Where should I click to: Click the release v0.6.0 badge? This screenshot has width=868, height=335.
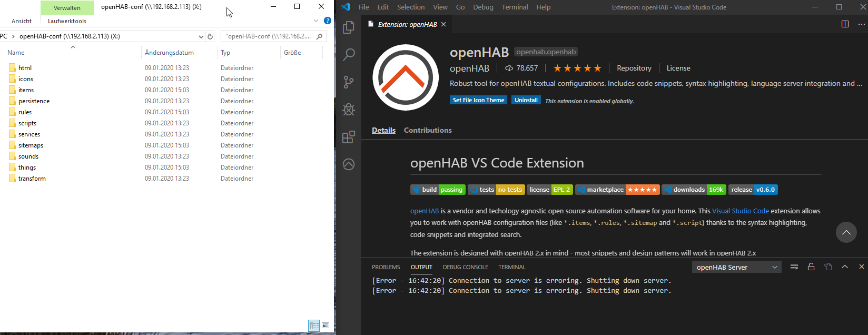[753, 190]
